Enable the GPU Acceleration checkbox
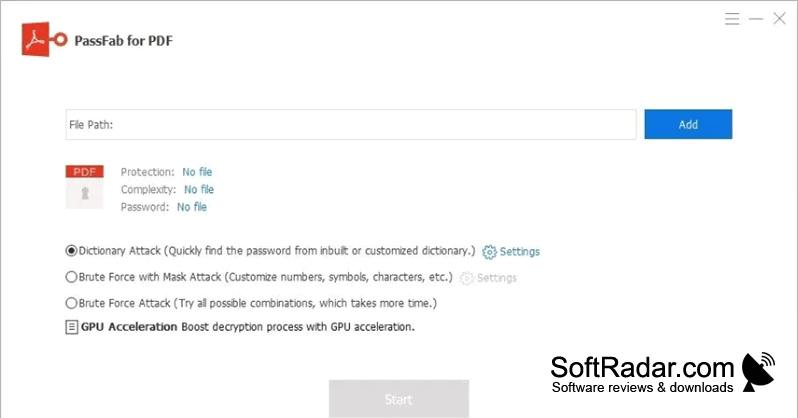Image resolution: width=798 pixels, height=418 pixels. [72, 327]
